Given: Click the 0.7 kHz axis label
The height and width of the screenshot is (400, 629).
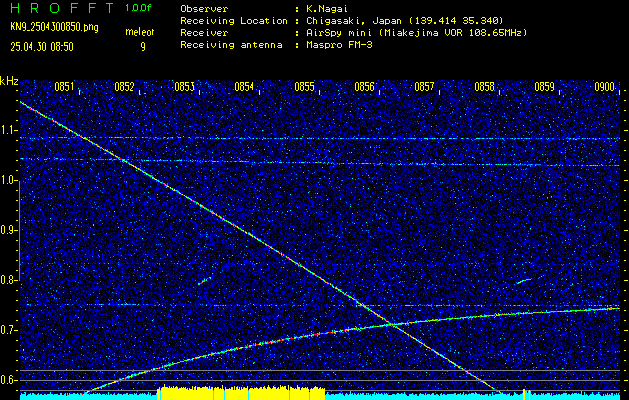Looking at the screenshot, I should click(8, 330).
